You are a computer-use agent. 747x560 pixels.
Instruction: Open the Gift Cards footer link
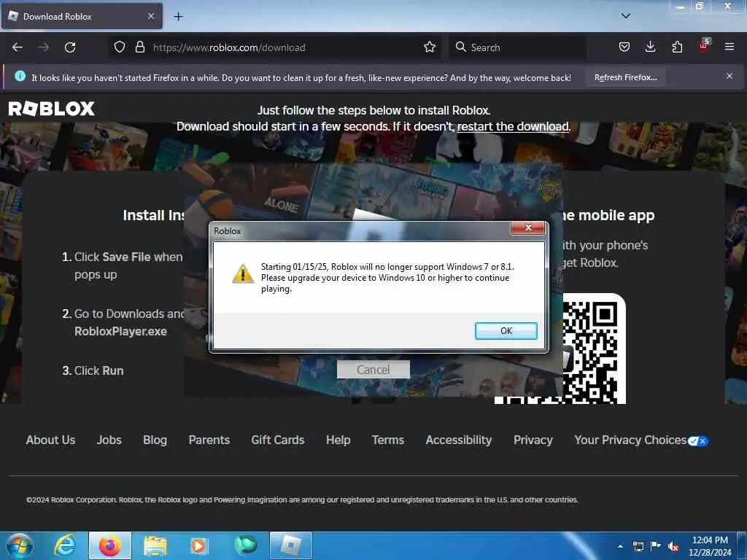click(x=278, y=440)
